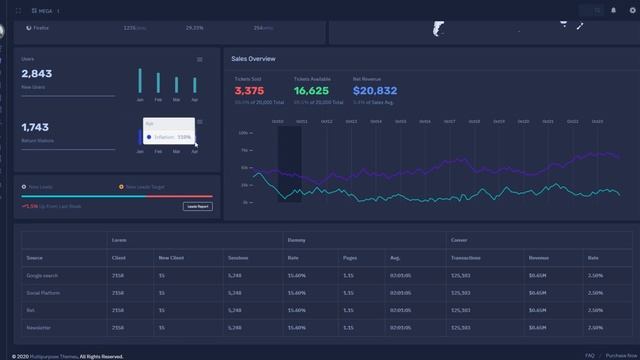The height and width of the screenshot is (360, 640).
Task: Click the Firefox browser icon in stats row
Action: [x=29, y=28]
